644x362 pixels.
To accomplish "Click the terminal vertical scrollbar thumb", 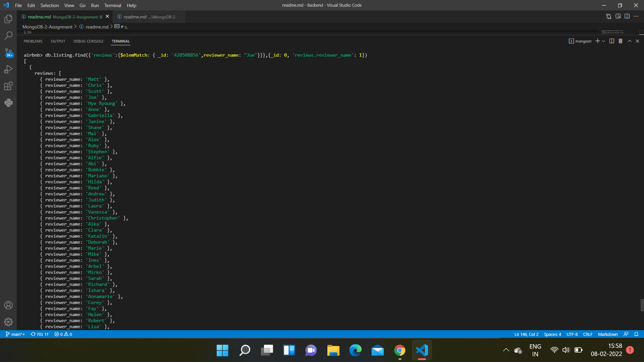I will [642, 305].
